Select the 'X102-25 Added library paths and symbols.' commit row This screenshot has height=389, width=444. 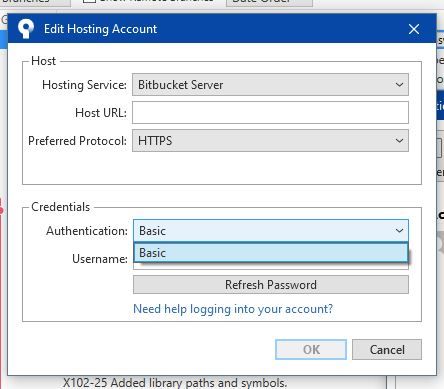tap(175, 383)
